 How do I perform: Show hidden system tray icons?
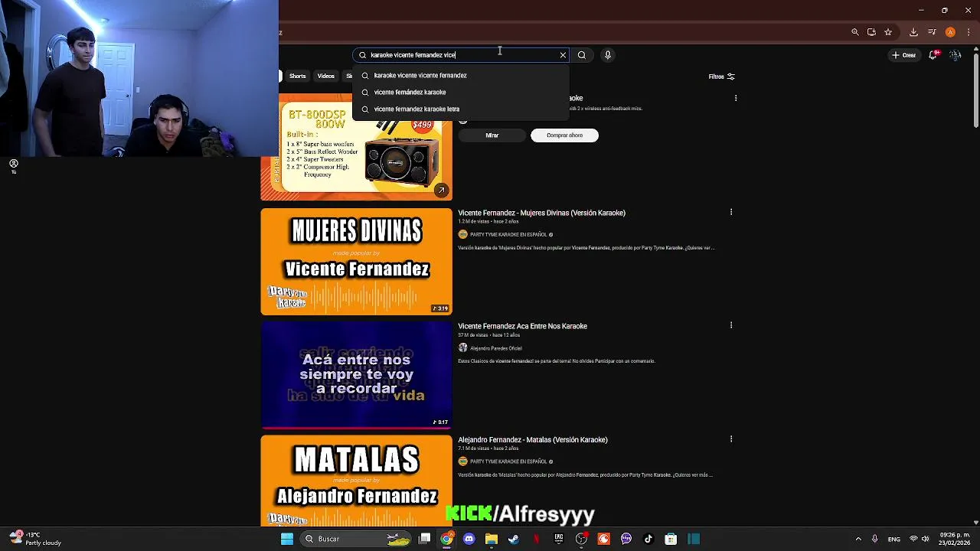[x=858, y=539]
